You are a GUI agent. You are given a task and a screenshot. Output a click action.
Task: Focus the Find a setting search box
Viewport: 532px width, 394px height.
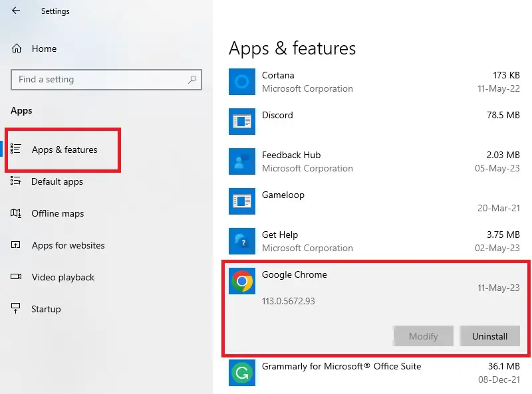pyautogui.click(x=106, y=80)
